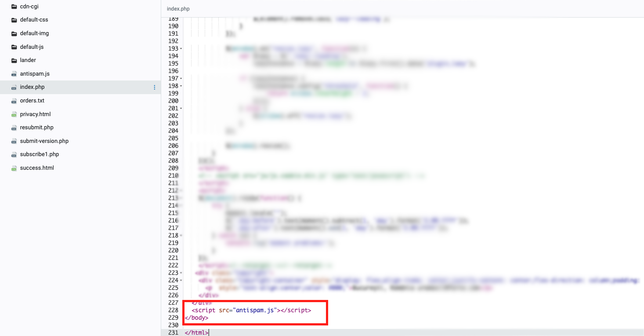Click the default-css folder icon
The image size is (644, 336).
coord(14,20)
